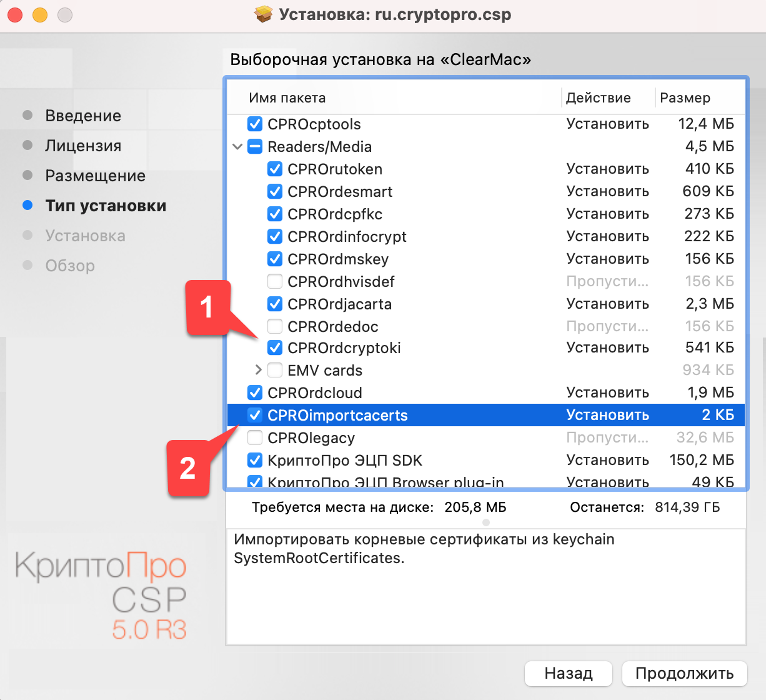Select the CPROcptools package name
The image size is (766, 700).
(x=314, y=124)
